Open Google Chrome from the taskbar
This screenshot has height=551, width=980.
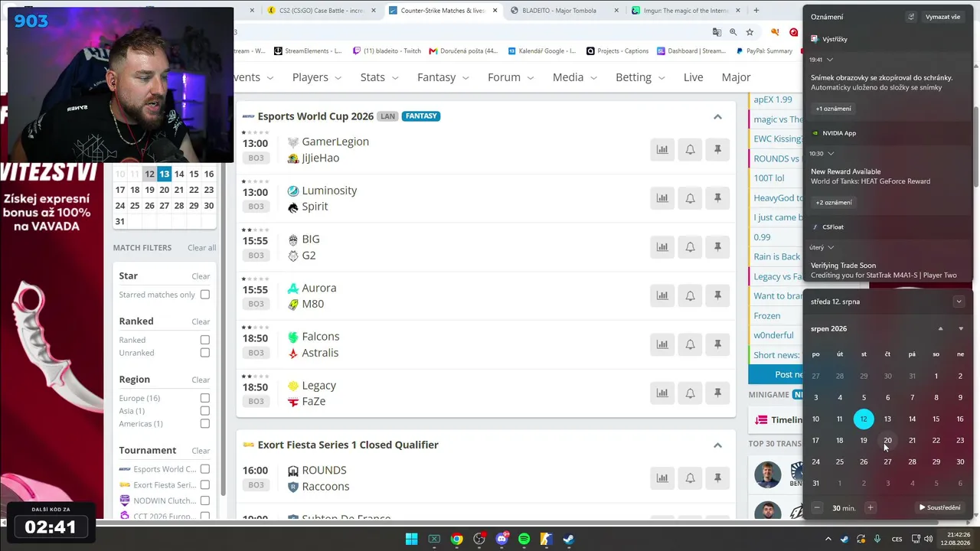tap(456, 539)
